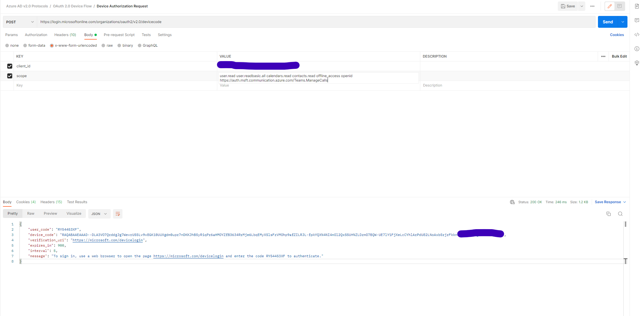Click the Send button

coord(608,22)
